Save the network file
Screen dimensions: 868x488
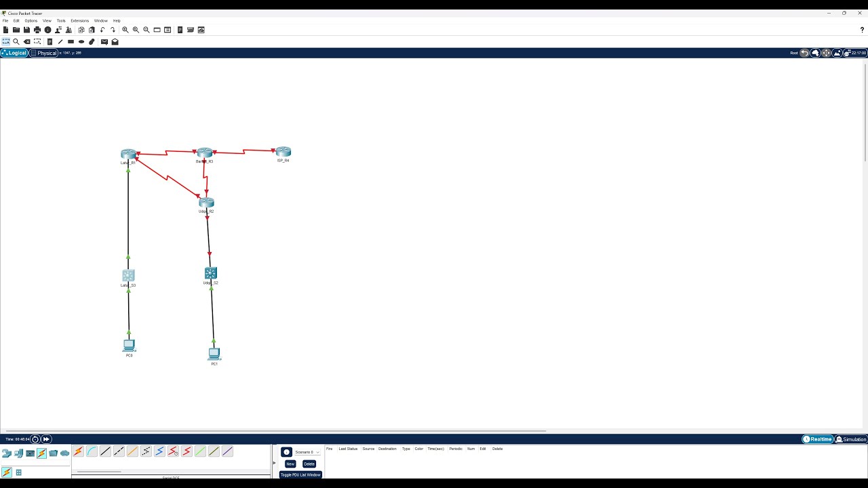26,30
